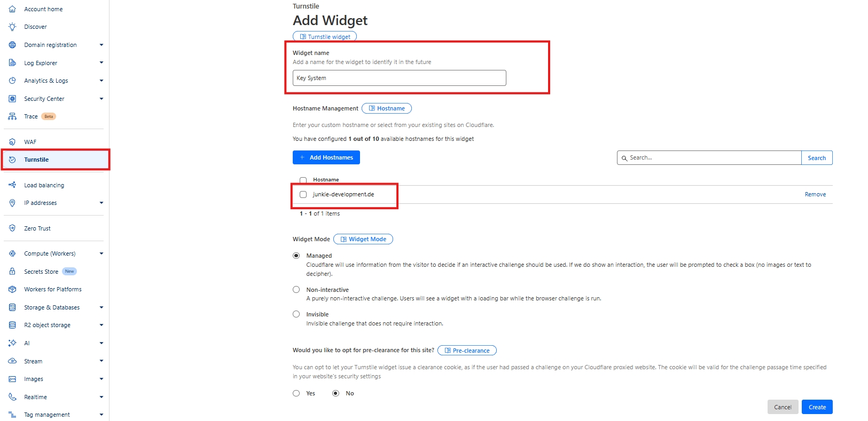Choose Yes for pre-clearance

click(296, 393)
